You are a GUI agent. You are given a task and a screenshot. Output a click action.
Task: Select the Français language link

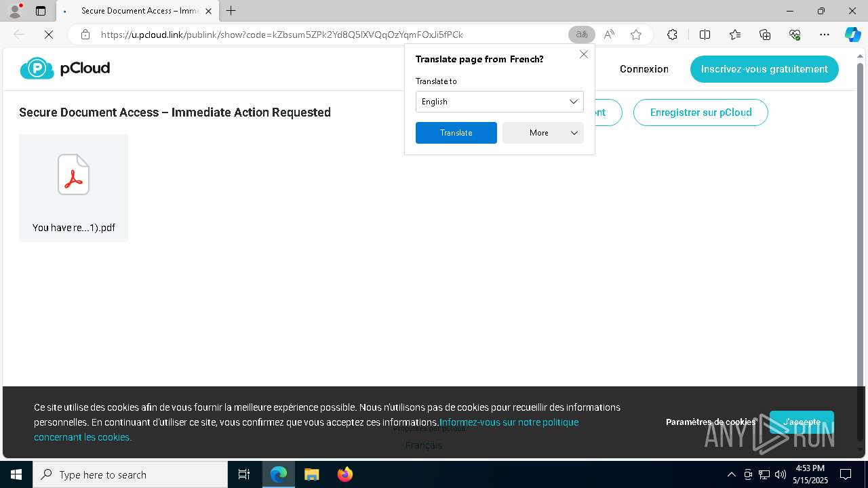tap(424, 445)
